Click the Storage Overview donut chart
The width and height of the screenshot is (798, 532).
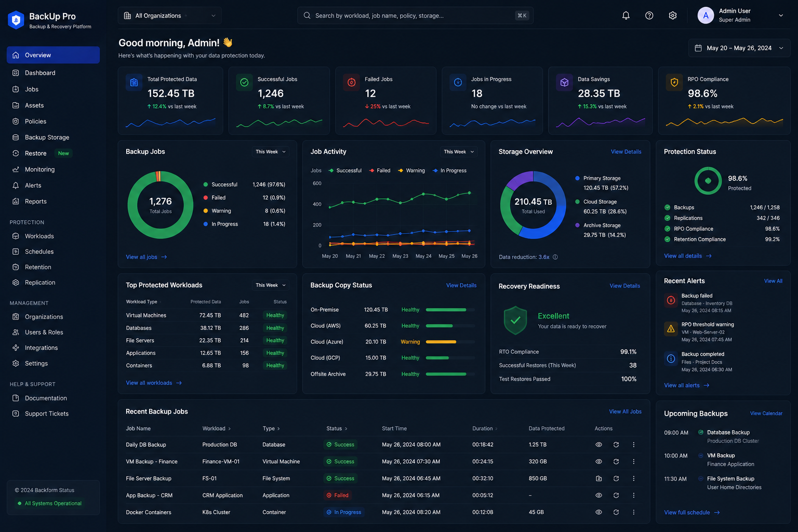533,205
